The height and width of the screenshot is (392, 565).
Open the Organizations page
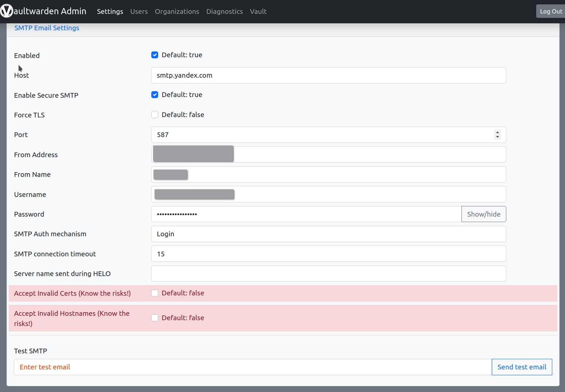[x=177, y=12]
